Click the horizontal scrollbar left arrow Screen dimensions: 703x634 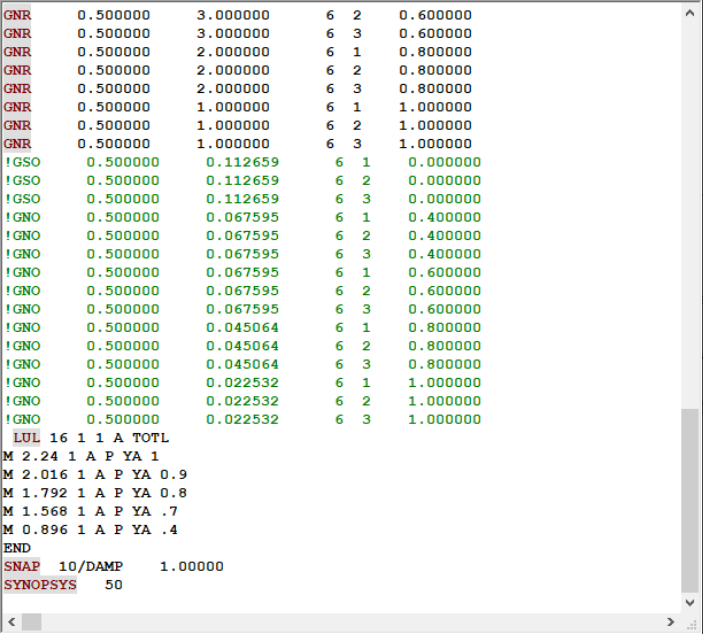(12, 622)
